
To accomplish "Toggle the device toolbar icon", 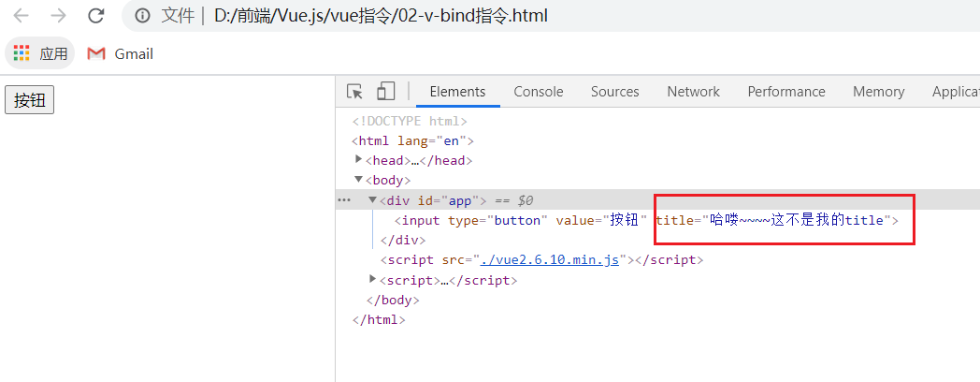I will (x=385, y=92).
